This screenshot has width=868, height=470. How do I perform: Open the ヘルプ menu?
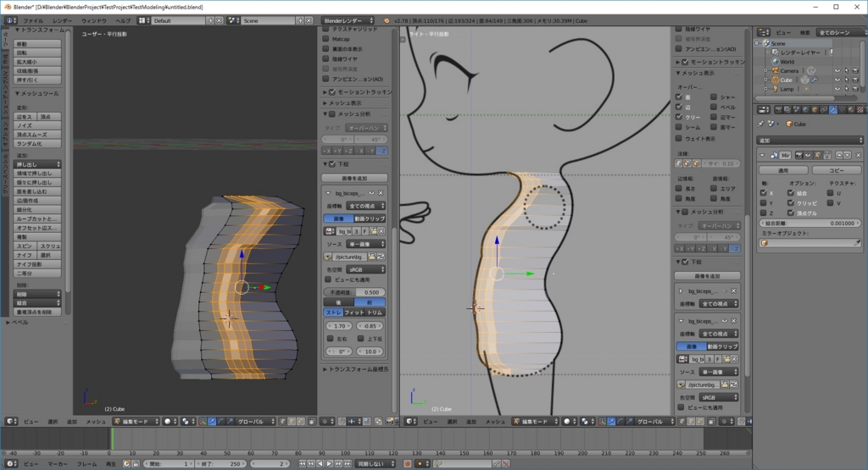[x=122, y=20]
